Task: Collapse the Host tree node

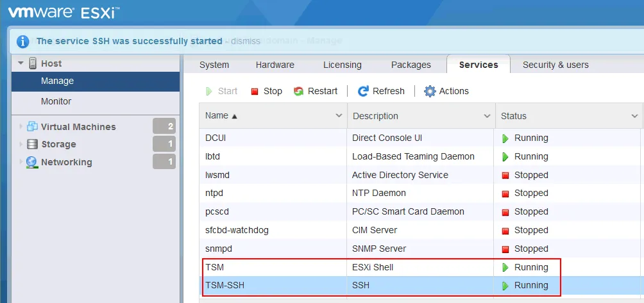Action: (21, 63)
